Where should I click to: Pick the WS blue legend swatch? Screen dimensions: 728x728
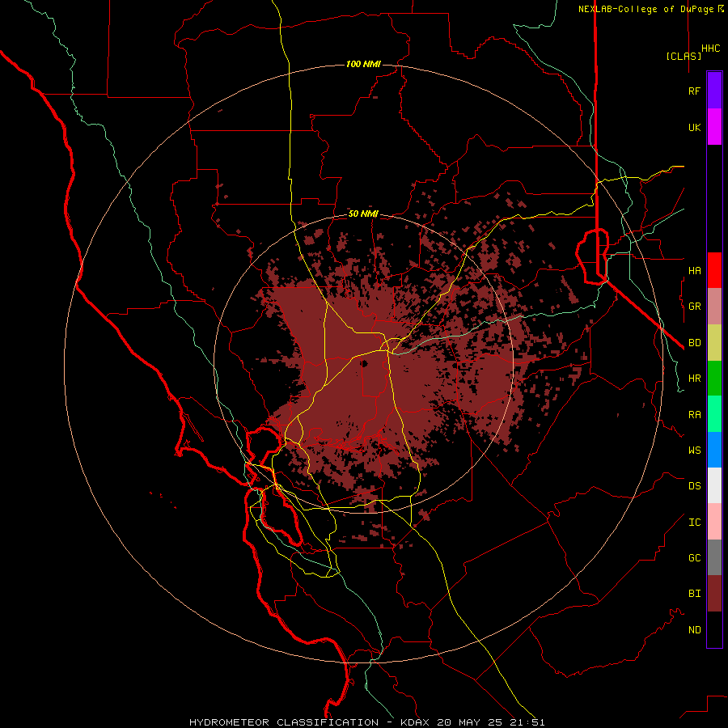[x=714, y=450]
